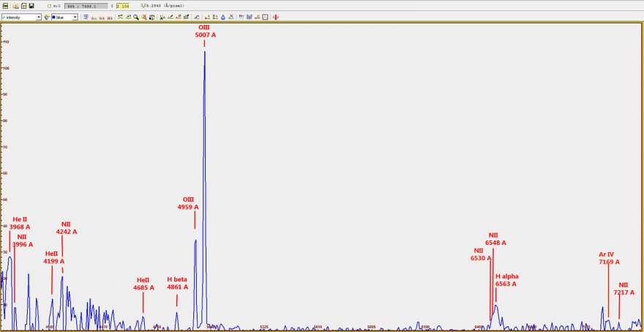Click the blue color square swatch
644x332 pixels.
[53, 17]
